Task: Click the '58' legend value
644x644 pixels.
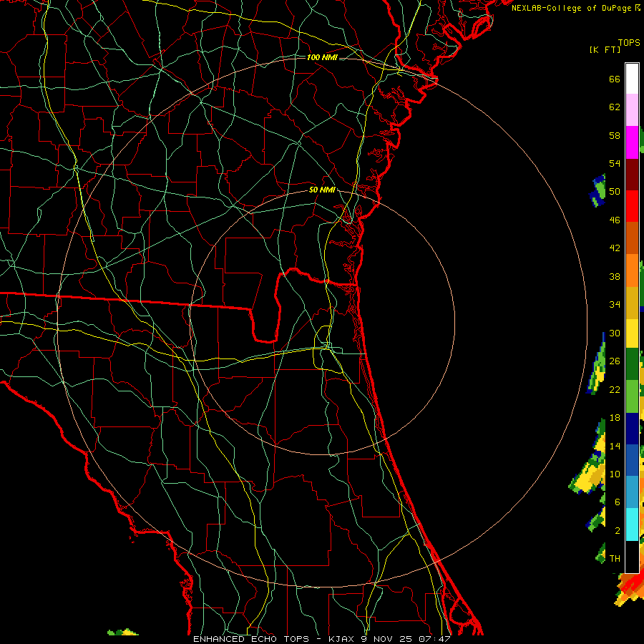Action: [615, 135]
